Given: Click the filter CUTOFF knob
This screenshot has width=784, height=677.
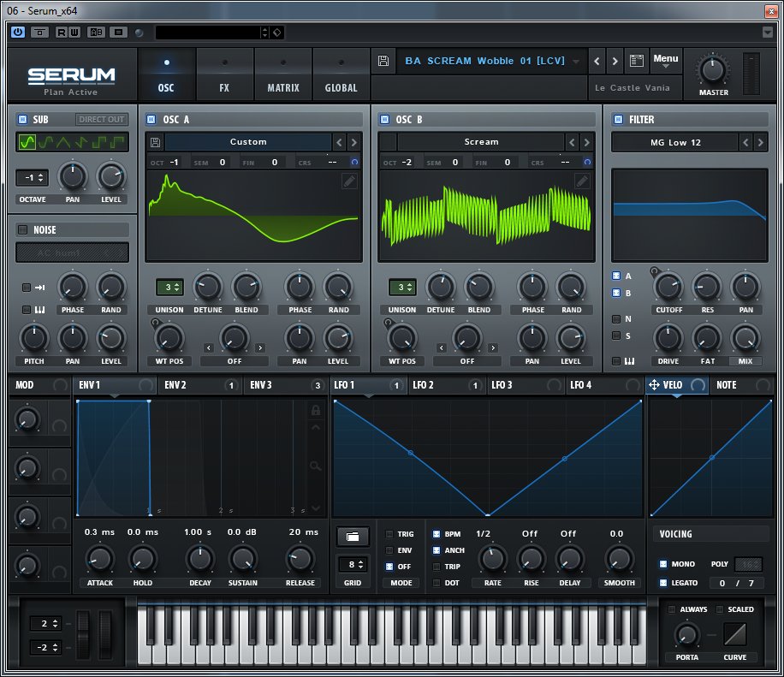Looking at the screenshot, I should [668, 288].
